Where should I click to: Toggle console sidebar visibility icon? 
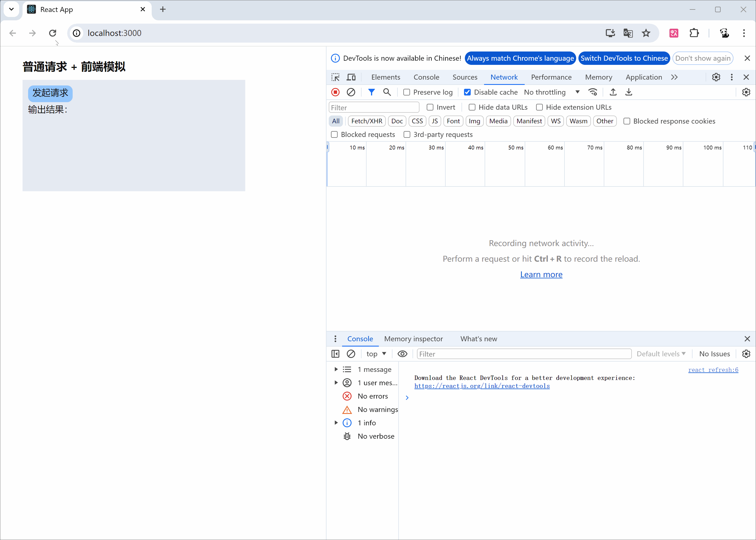[x=335, y=354]
